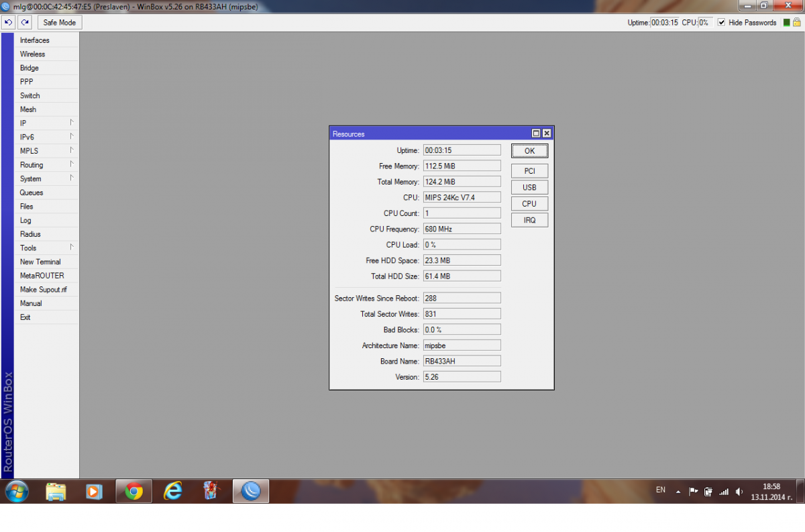Open New Terminal from the sidebar

pos(40,262)
